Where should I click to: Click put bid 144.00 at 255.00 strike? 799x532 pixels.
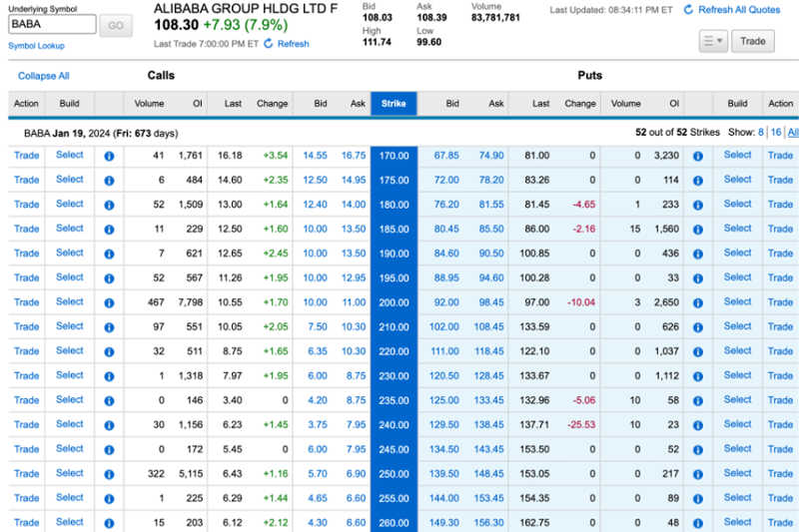(x=443, y=498)
